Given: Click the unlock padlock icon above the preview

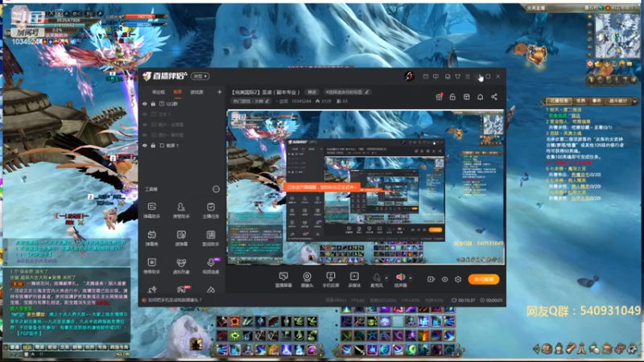Looking at the screenshot, I should [x=452, y=97].
